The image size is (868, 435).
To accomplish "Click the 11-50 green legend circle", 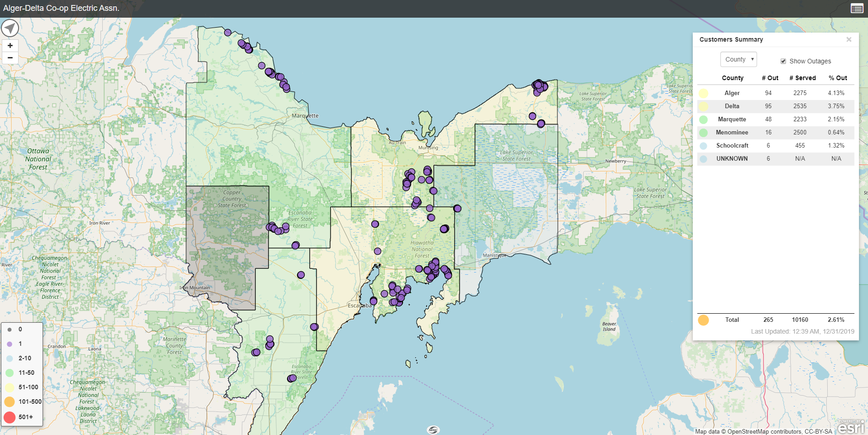I will point(10,373).
